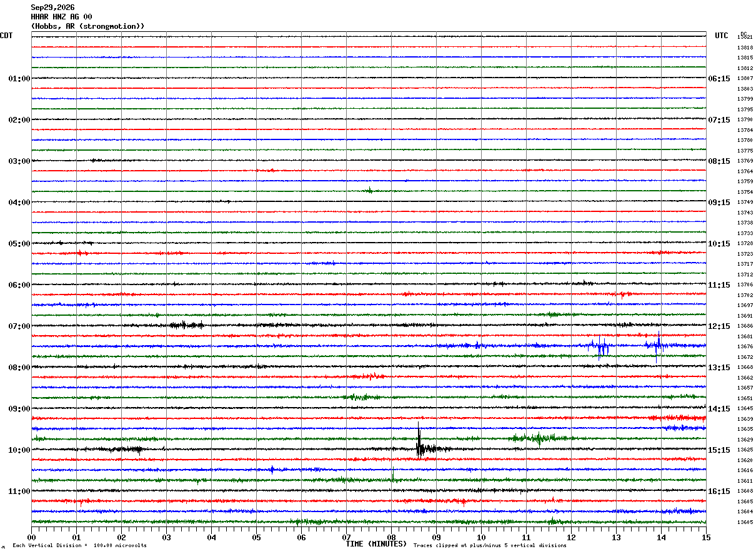Click the tall blue spike at minute 14
The width and height of the screenshot is (756, 554).
657,346
